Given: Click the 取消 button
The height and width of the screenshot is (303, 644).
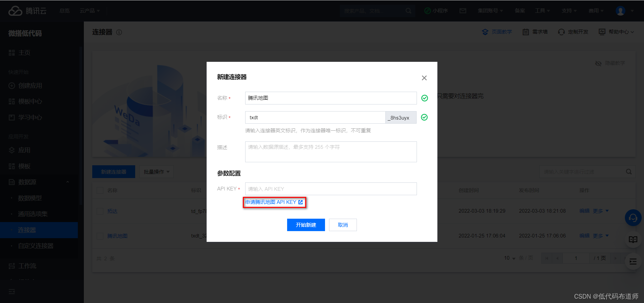Looking at the screenshot, I should click(343, 225).
